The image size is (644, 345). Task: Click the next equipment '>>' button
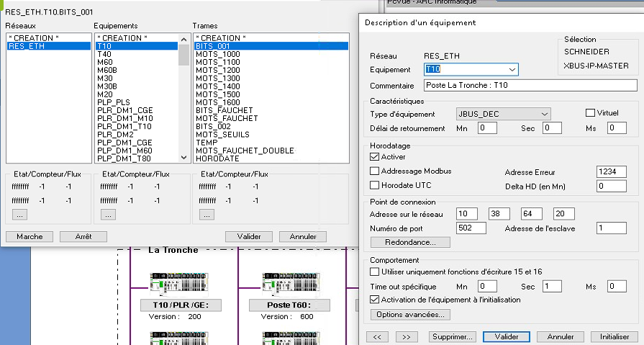[406, 336]
